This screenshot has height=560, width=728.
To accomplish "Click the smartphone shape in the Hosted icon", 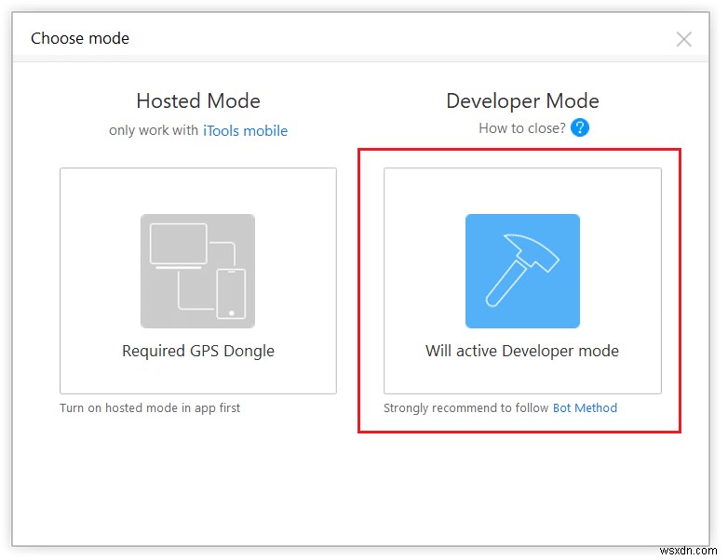I will (231, 292).
